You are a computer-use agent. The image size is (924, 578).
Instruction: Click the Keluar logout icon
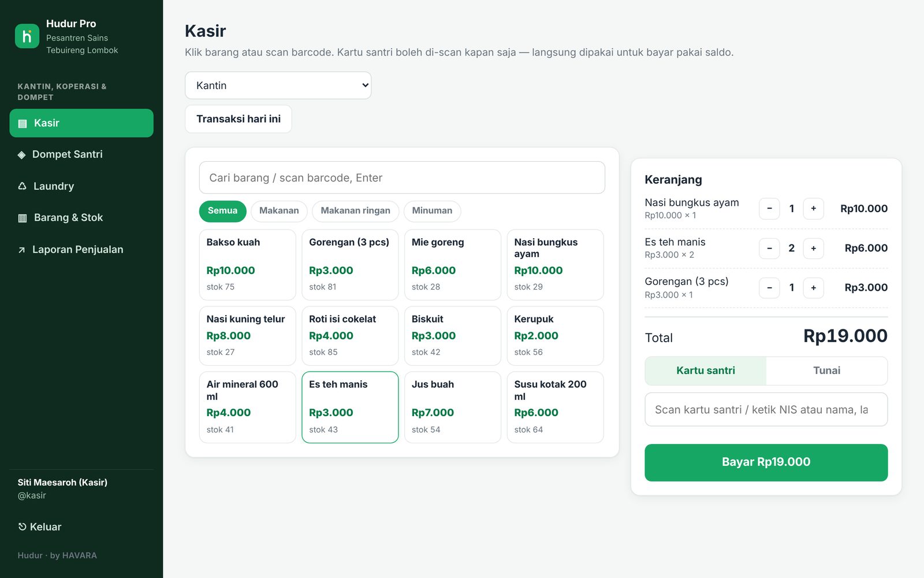click(x=22, y=527)
